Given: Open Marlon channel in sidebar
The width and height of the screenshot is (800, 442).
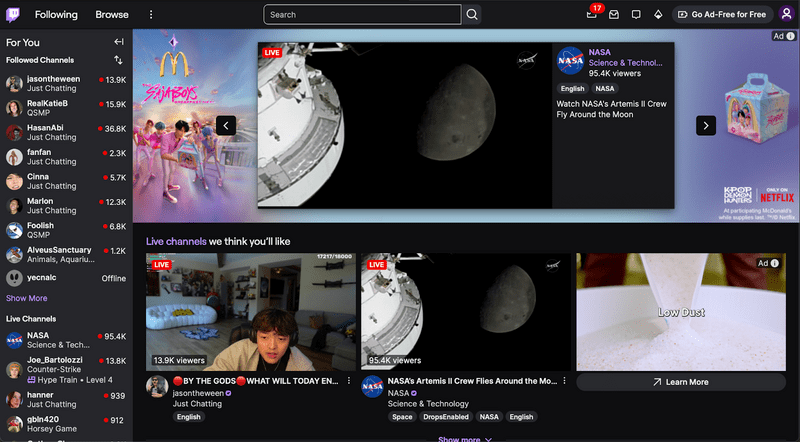Looking at the screenshot, I should 66,206.
